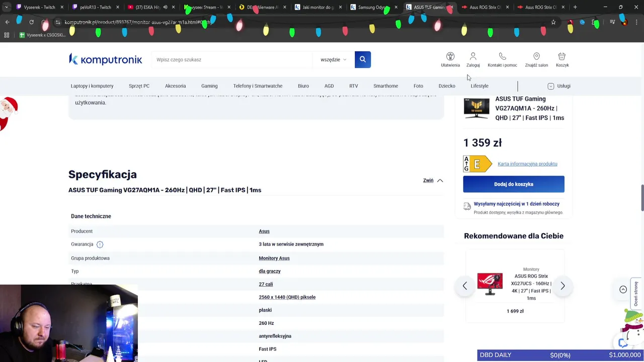Open Foto menu
Image resolution: width=644 pixels, height=362 pixels.
(x=418, y=86)
